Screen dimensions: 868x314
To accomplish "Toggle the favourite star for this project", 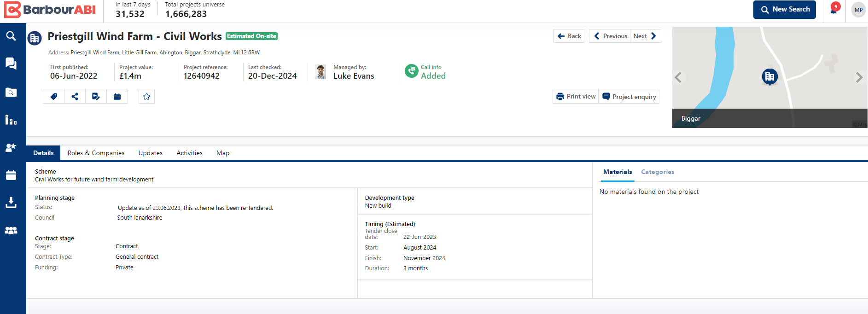I will coord(146,97).
